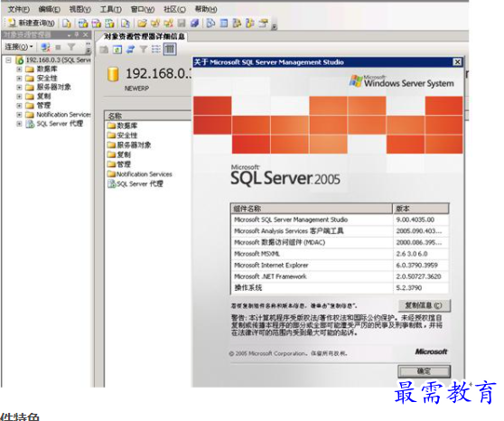The width and height of the screenshot is (504, 421).
Task: Click the up-one-level icon in details toolbar
Action: click(x=104, y=50)
